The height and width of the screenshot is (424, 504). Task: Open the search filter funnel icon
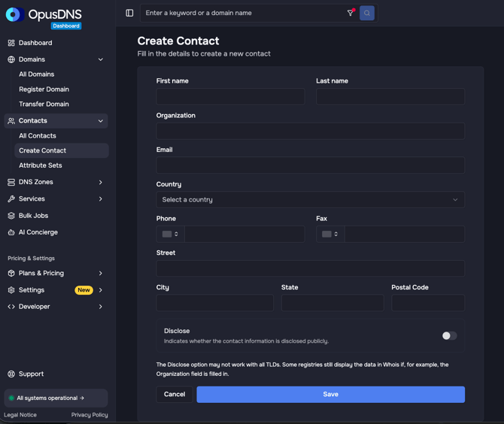coord(351,13)
